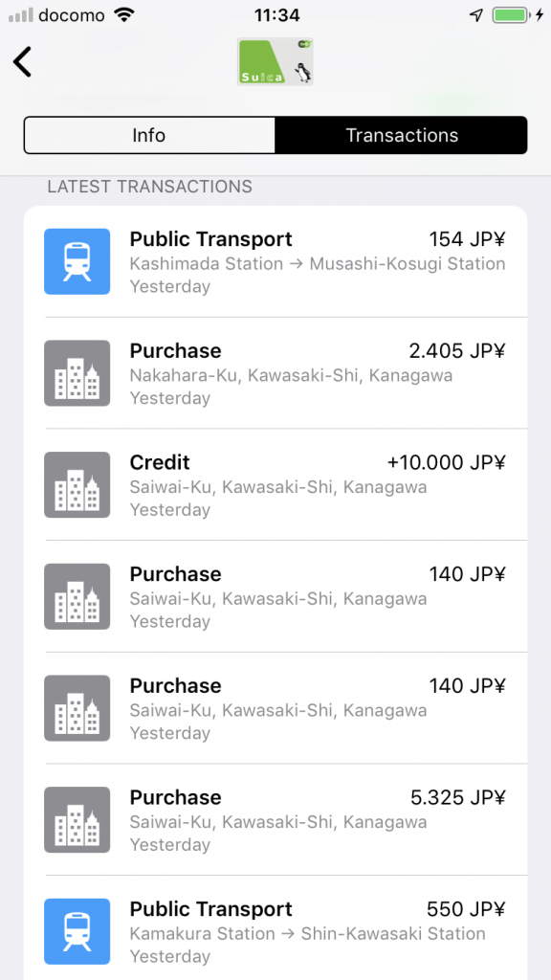This screenshot has height=980, width=551.
Task: Open Nakahara-Ku purchase transaction details
Action: (275, 373)
